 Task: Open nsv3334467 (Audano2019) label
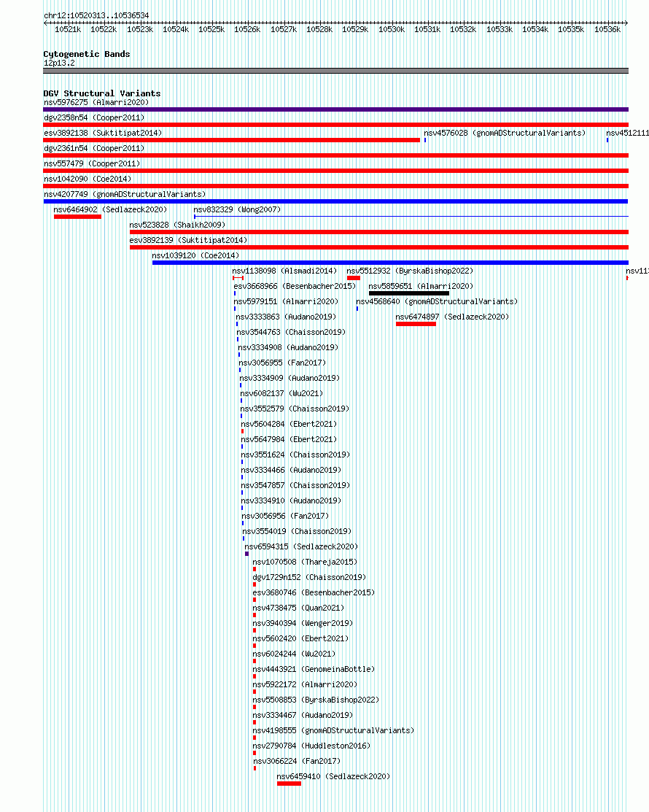pyautogui.click(x=303, y=715)
